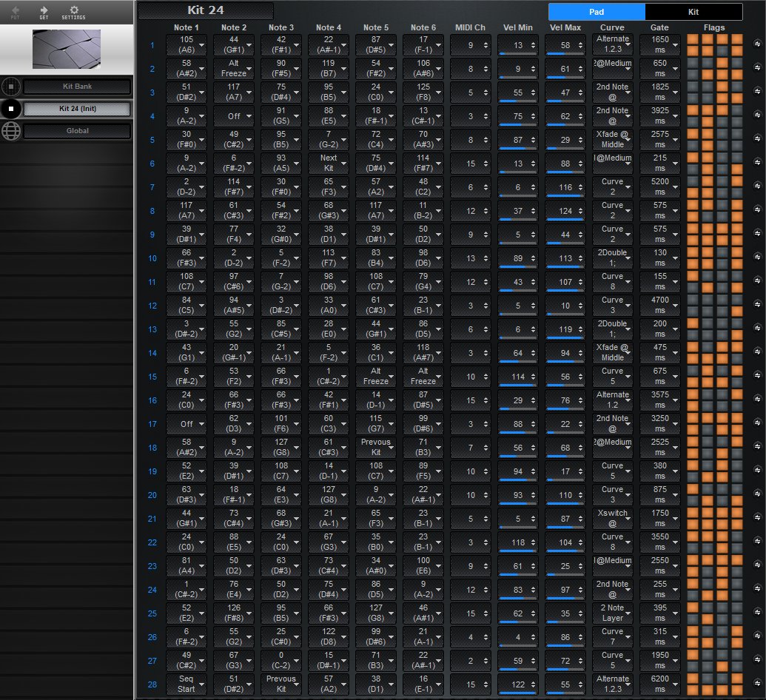Click the swap arrows icon for pad 18
Screen dimensions: 766x700
757,447
